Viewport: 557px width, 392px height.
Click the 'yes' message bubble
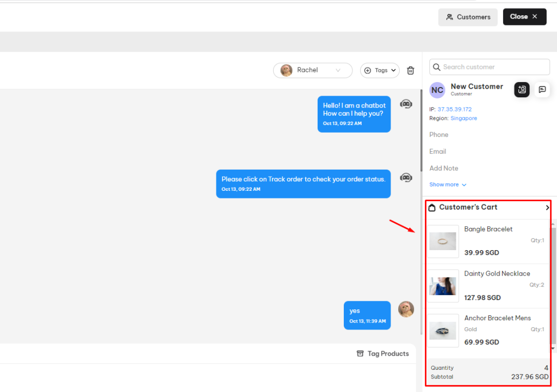point(367,315)
